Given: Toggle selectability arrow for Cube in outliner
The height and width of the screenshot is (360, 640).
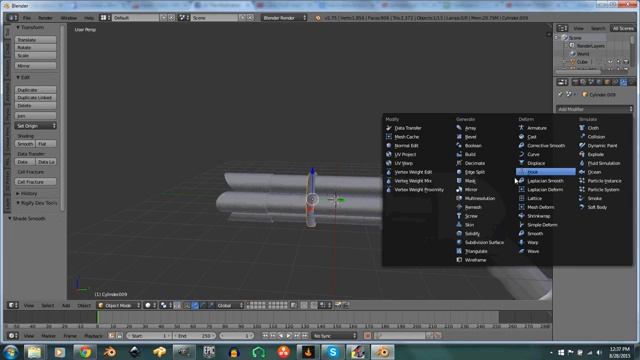Looking at the screenshot, I should tap(618, 62).
